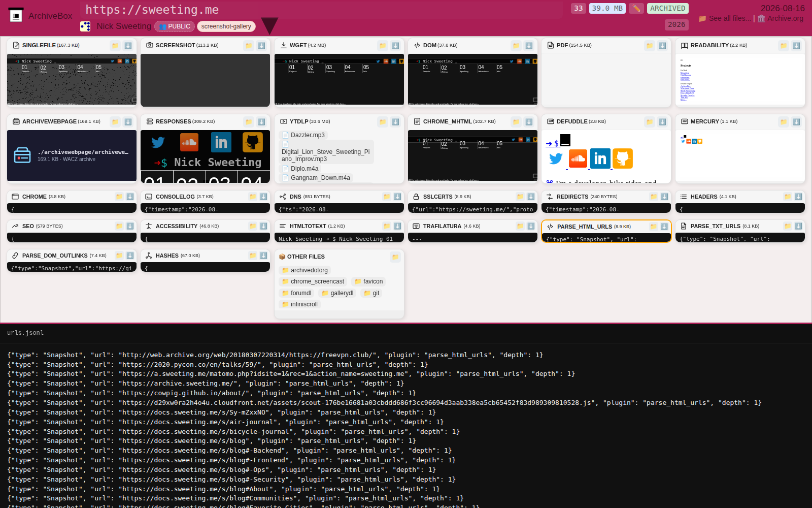Open the archivedotorg folder

point(304,270)
